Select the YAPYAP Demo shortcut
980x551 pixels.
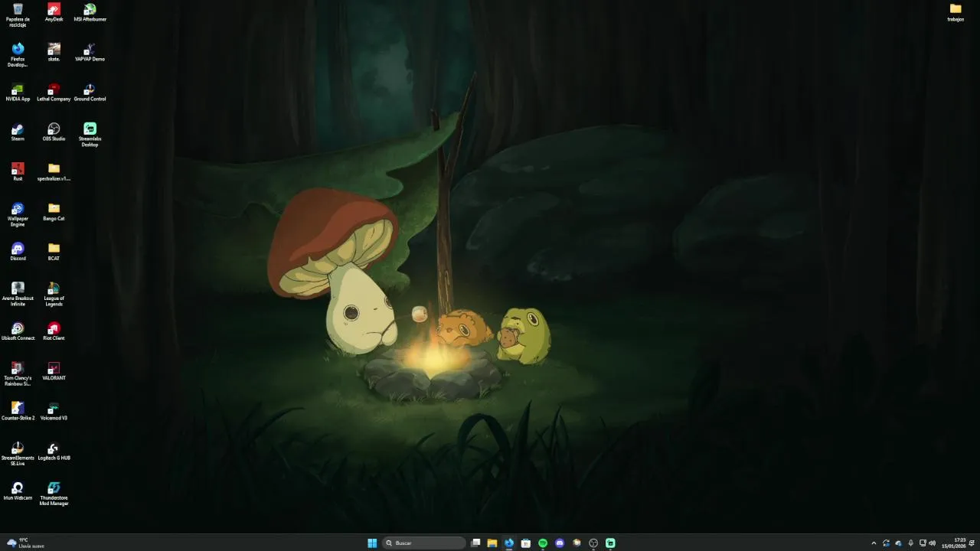pos(90,52)
